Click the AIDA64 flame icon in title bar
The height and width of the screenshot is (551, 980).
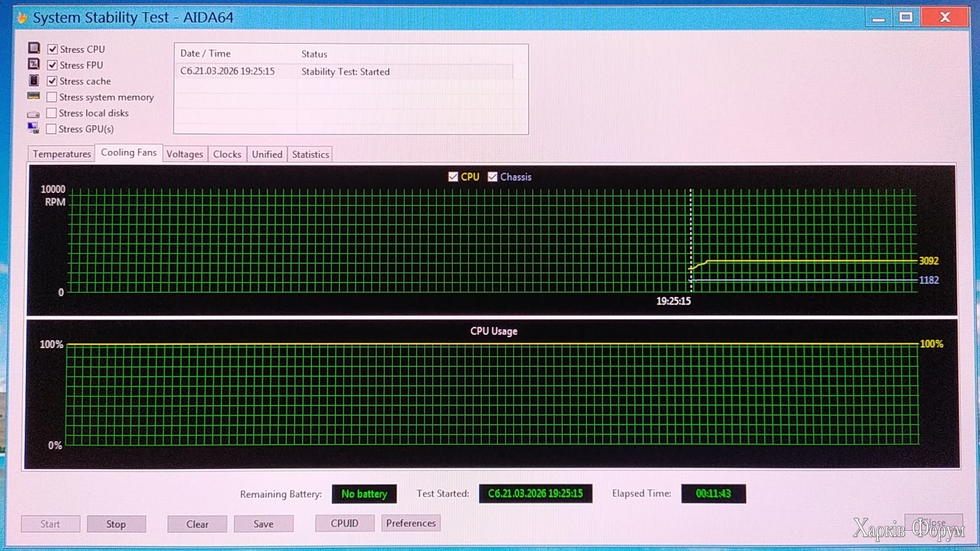(x=22, y=18)
